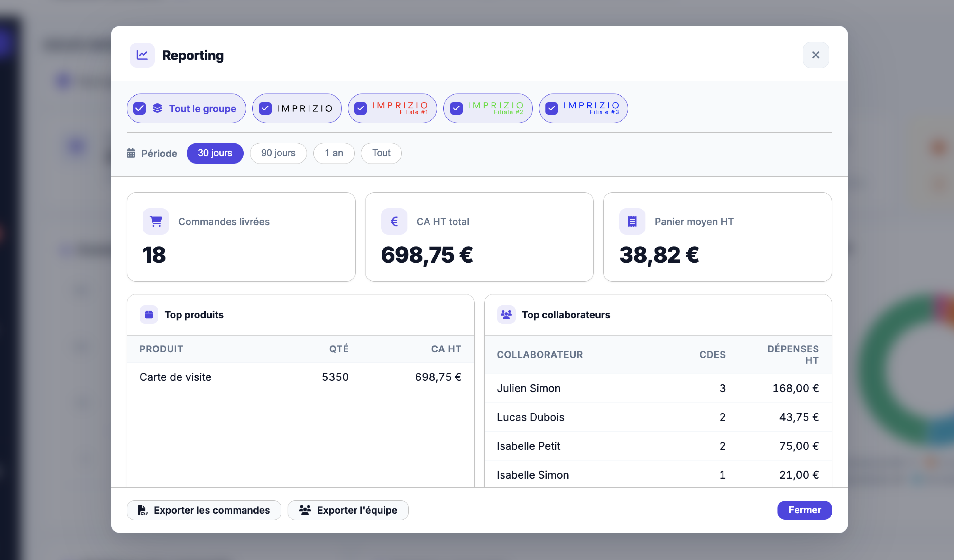Click Exporter l'équipe button

[348, 510]
